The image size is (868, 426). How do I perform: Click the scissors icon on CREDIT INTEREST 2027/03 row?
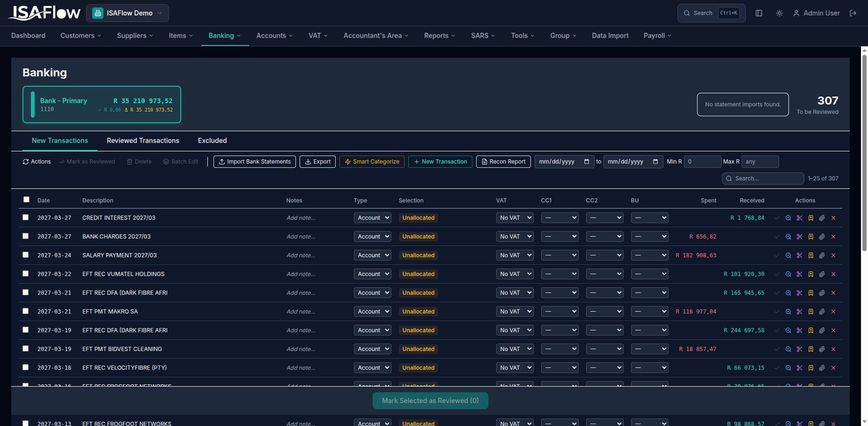click(800, 218)
